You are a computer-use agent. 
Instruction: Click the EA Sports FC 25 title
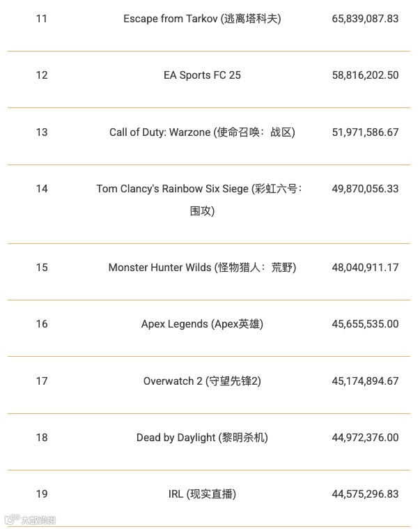pyautogui.click(x=202, y=75)
